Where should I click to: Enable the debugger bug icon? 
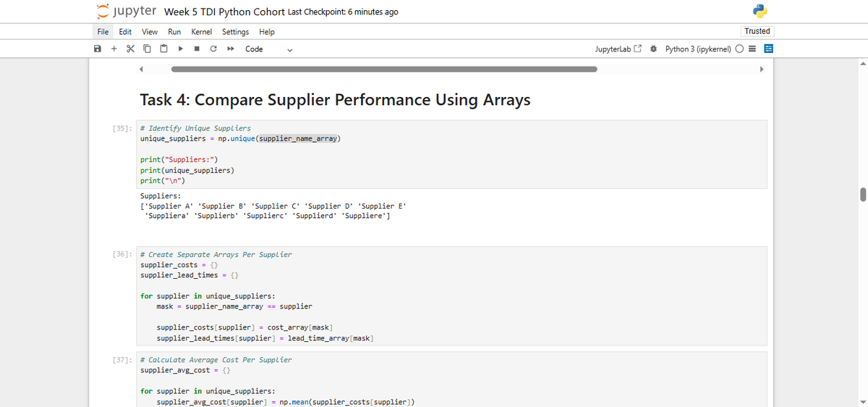(x=654, y=49)
